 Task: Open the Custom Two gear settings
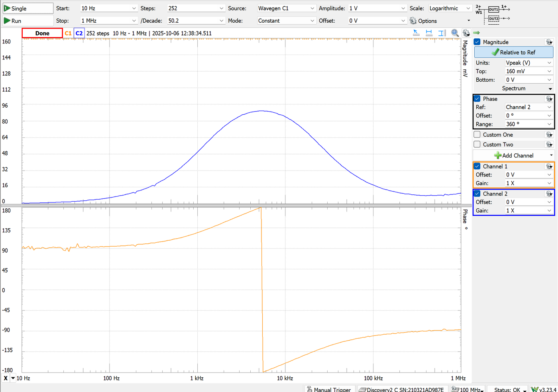pos(549,144)
